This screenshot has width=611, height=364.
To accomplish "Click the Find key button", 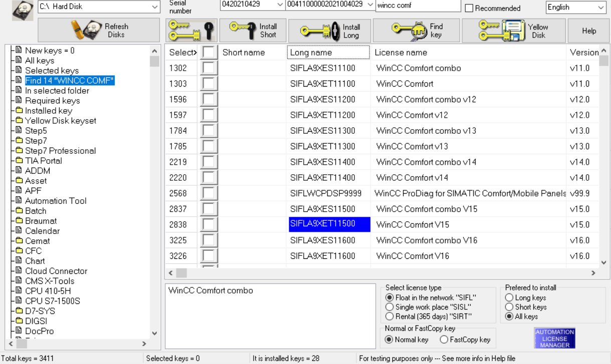I will tap(417, 31).
